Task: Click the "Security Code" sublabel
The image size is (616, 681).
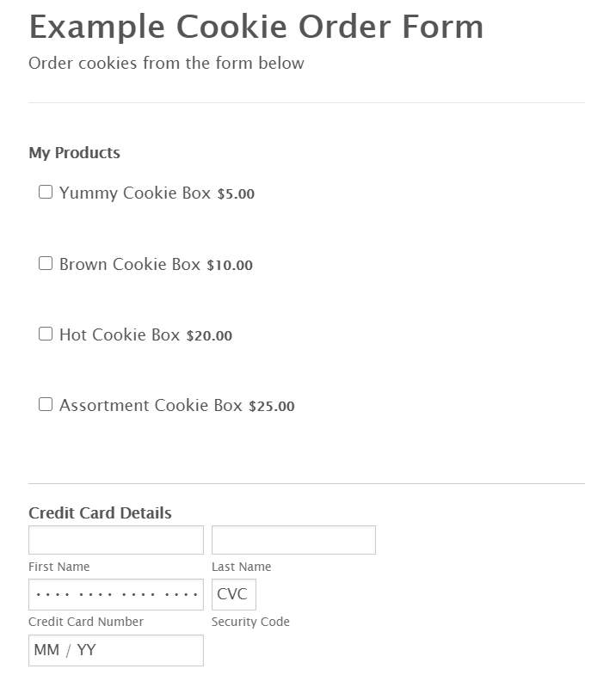Action: pyautogui.click(x=250, y=622)
